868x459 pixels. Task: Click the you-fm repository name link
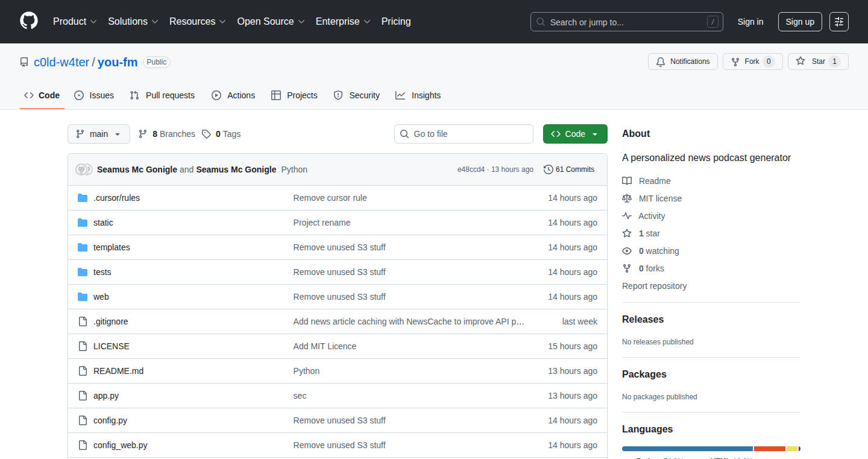[x=118, y=62]
